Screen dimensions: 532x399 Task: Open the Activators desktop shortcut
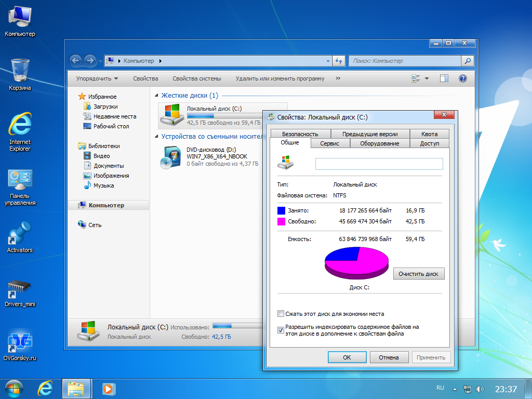[x=20, y=237]
